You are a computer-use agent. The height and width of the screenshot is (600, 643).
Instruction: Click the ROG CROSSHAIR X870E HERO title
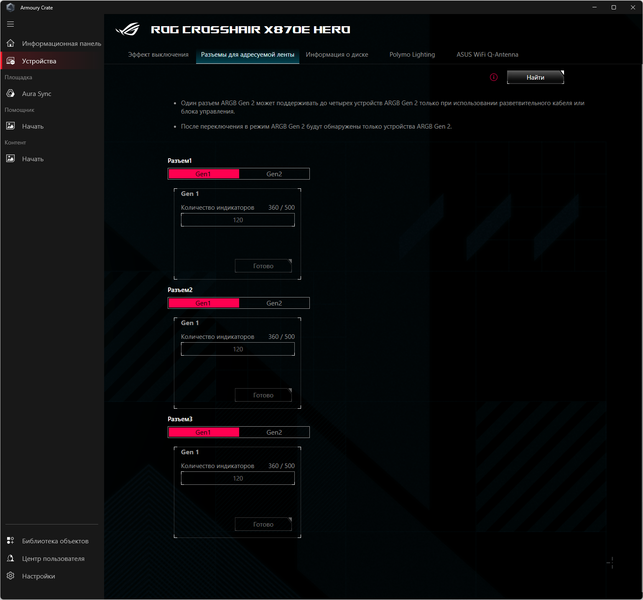click(x=250, y=30)
